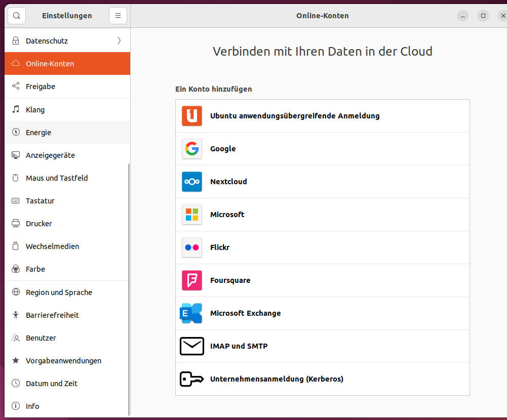The image size is (507, 420).
Task: Click the cloud icon beside Online-Konten
Action: [16, 63]
